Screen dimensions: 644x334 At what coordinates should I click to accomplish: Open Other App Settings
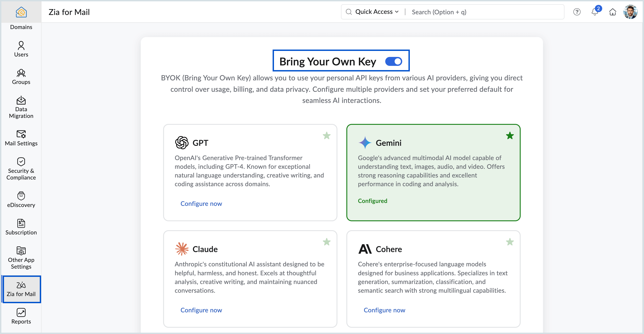point(21,258)
